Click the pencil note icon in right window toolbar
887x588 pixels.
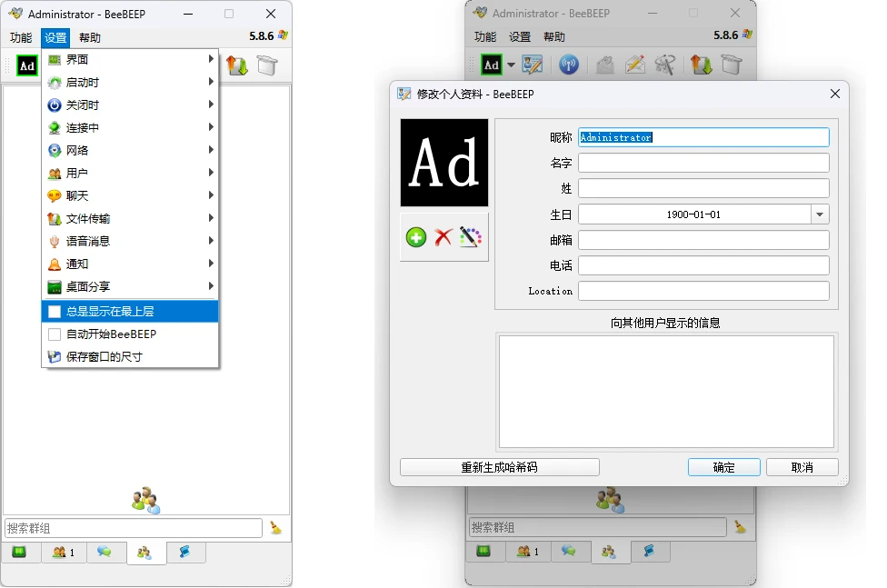pos(635,65)
